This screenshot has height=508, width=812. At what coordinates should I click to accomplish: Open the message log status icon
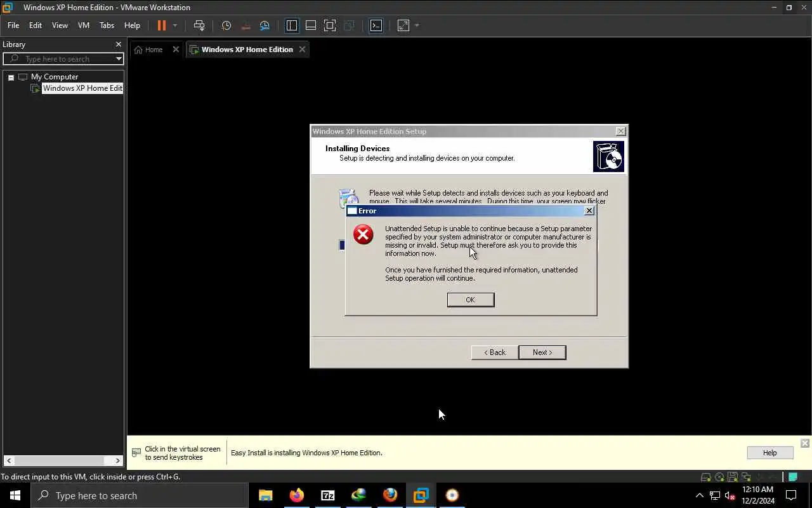pyautogui.click(x=793, y=477)
